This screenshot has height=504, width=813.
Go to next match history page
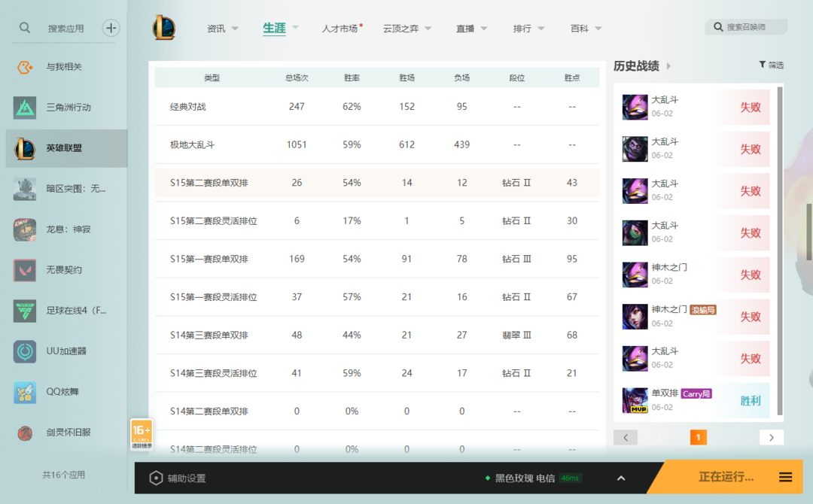pyautogui.click(x=772, y=438)
